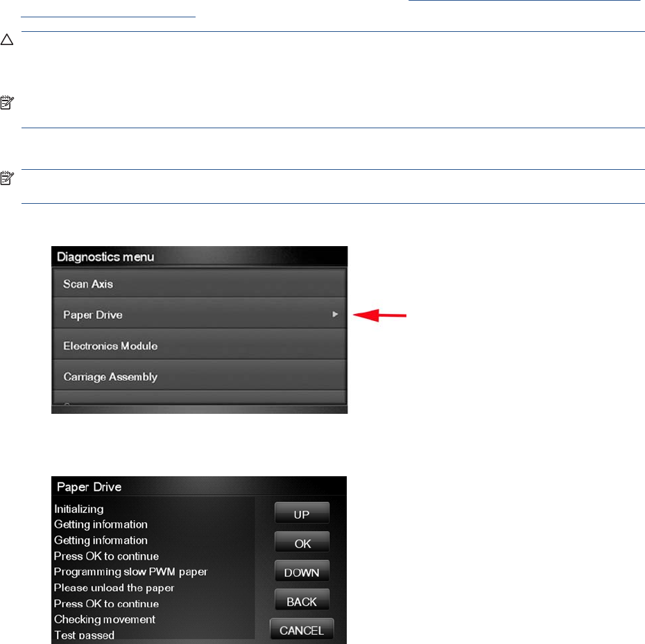Select 'Diagnostics menu' title text
The image size is (645, 644).
[x=105, y=257]
